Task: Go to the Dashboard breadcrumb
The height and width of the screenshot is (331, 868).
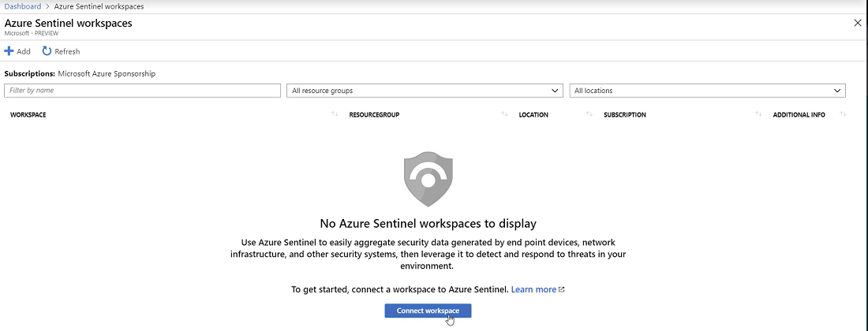Action: (x=22, y=6)
